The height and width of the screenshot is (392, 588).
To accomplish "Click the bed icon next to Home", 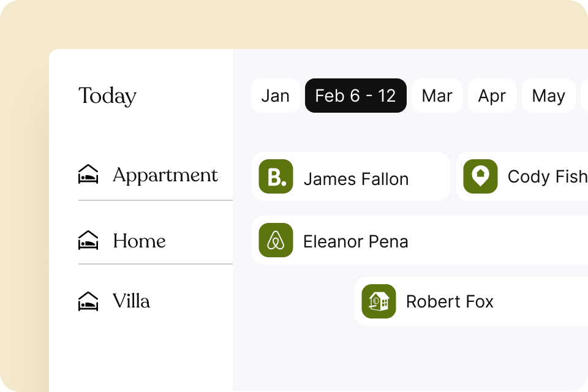I will [89, 241].
